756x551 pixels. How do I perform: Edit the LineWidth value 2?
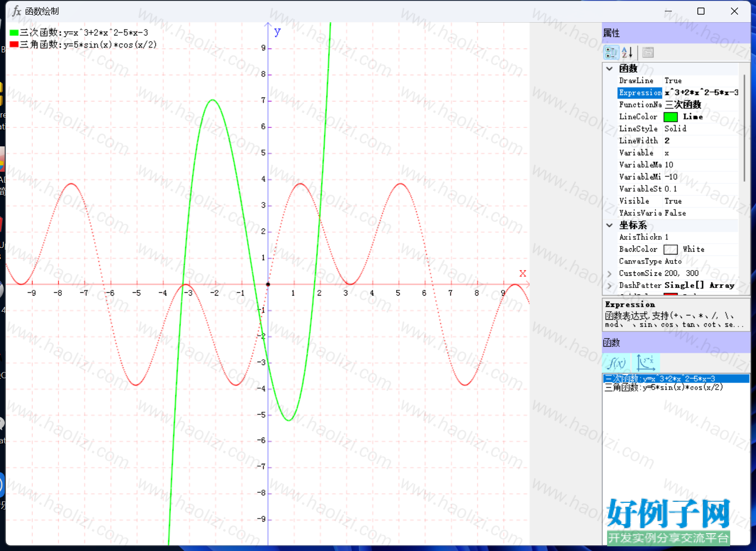click(x=701, y=141)
